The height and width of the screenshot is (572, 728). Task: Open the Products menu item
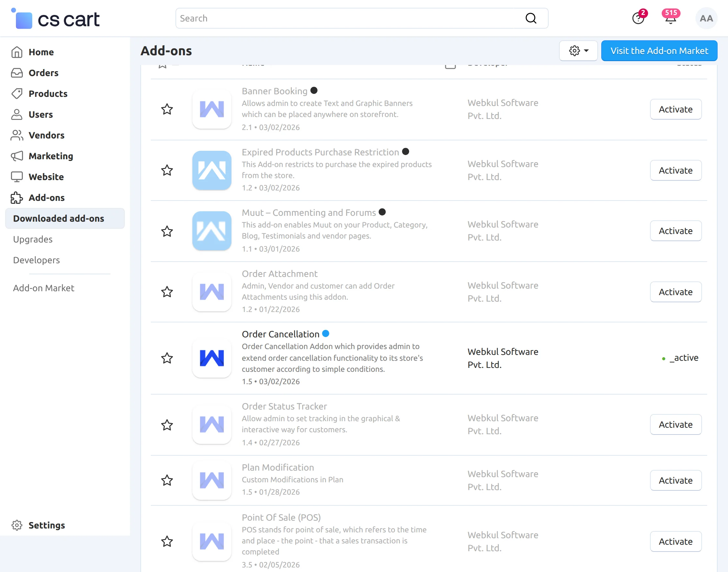pyautogui.click(x=48, y=93)
